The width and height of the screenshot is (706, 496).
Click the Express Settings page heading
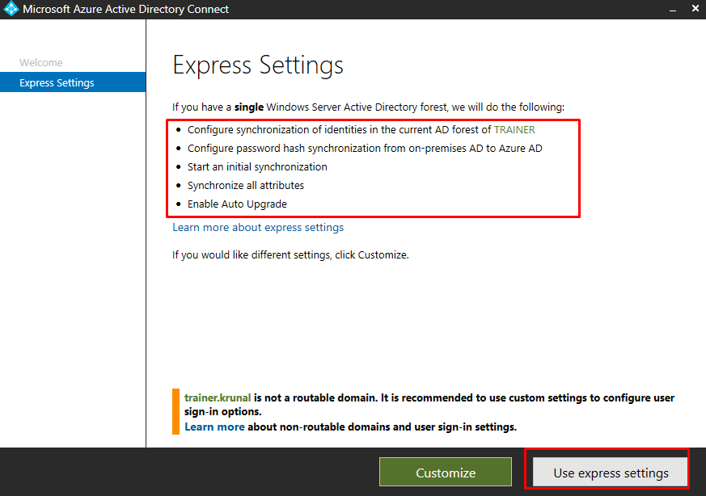(258, 66)
